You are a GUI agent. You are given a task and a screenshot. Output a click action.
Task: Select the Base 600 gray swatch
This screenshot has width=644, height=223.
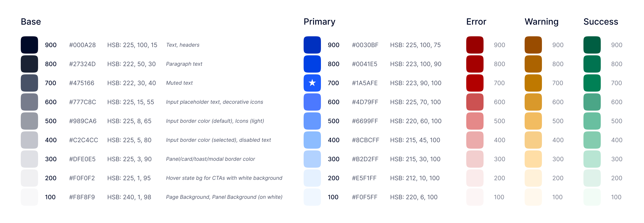29,102
